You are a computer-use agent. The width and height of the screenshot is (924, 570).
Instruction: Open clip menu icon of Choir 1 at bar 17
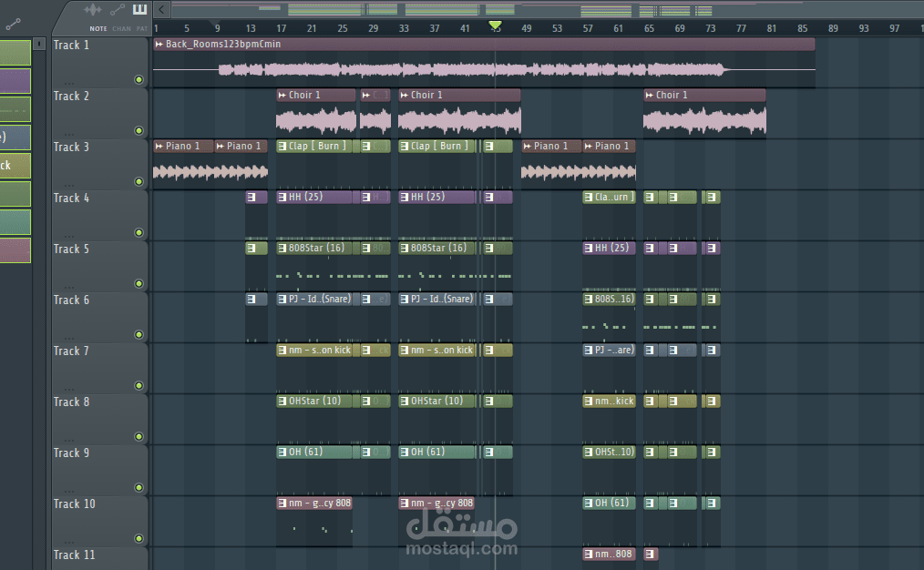pyautogui.click(x=282, y=95)
